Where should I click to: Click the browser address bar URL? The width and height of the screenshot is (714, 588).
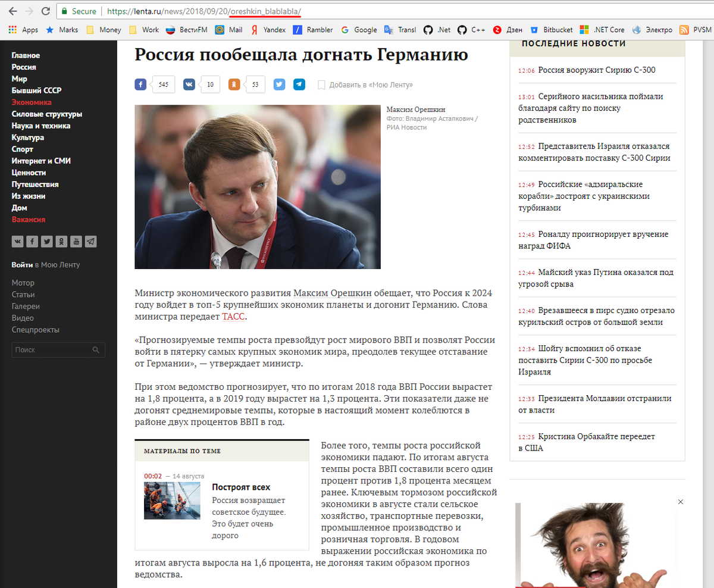[x=204, y=11]
